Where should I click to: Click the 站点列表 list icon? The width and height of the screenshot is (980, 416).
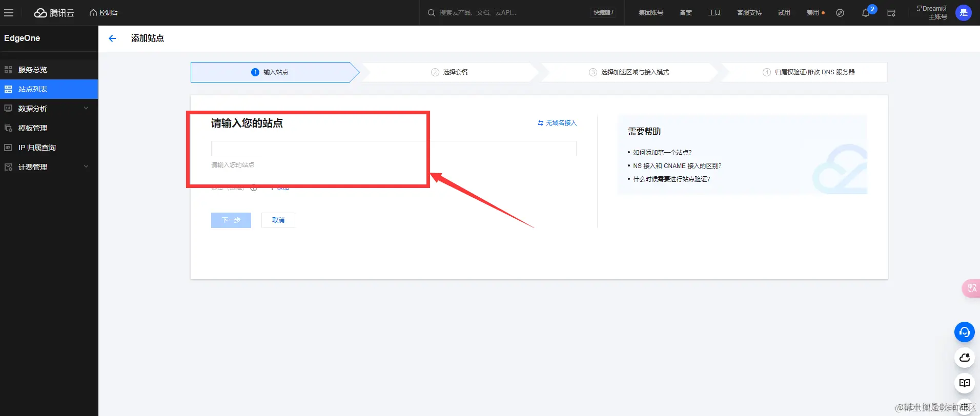8,89
